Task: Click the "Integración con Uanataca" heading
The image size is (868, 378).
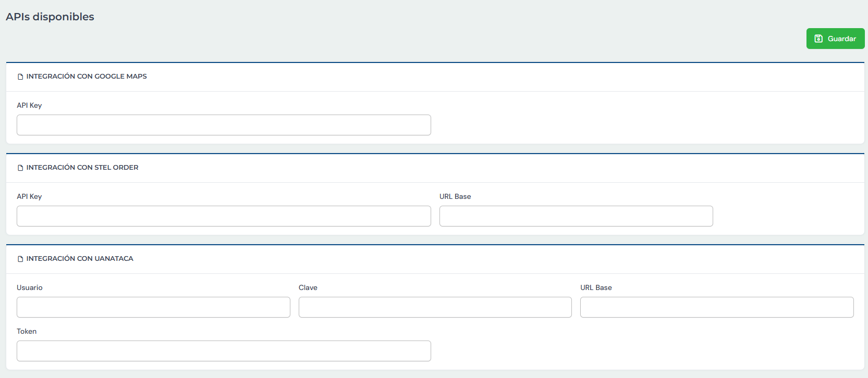Action: click(x=80, y=259)
